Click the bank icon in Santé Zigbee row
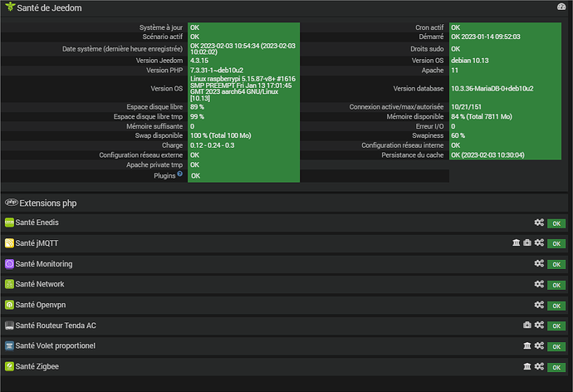 (527, 366)
